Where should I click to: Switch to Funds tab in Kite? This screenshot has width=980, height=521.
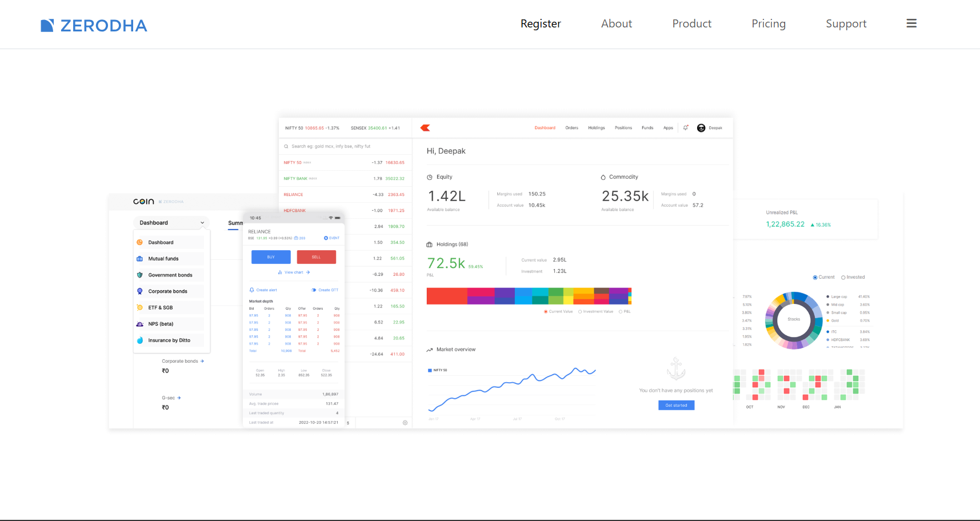(x=647, y=128)
